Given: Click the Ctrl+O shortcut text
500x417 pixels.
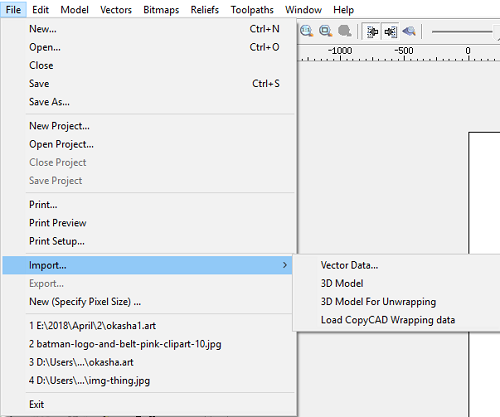Looking at the screenshot, I should pos(264,47).
